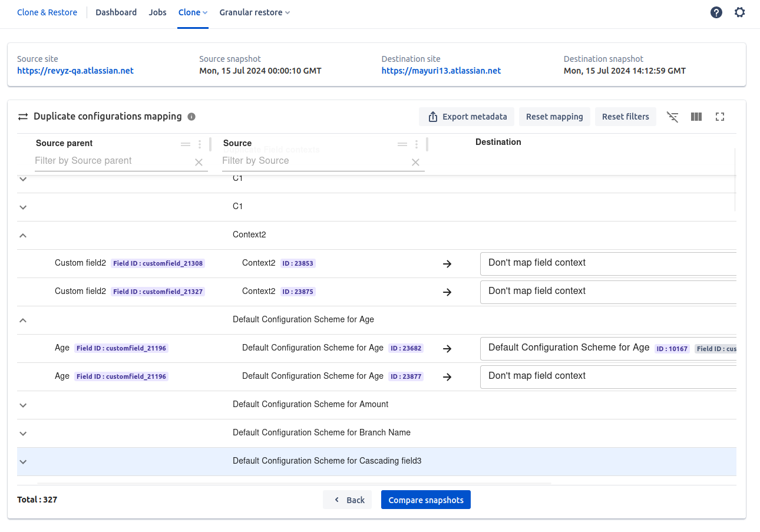Open Source parent column options menu

(x=200, y=144)
